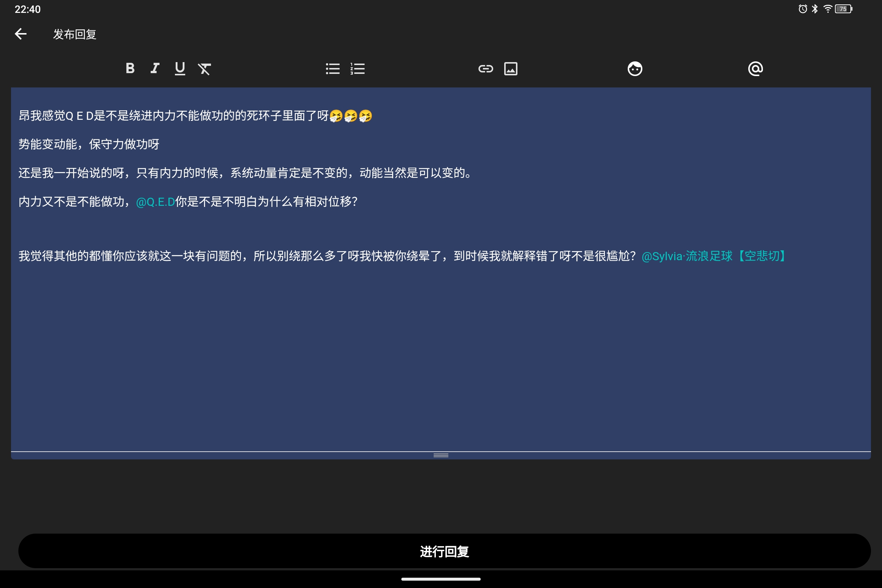Insert an image
The image size is (882, 588).
(x=511, y=69)
